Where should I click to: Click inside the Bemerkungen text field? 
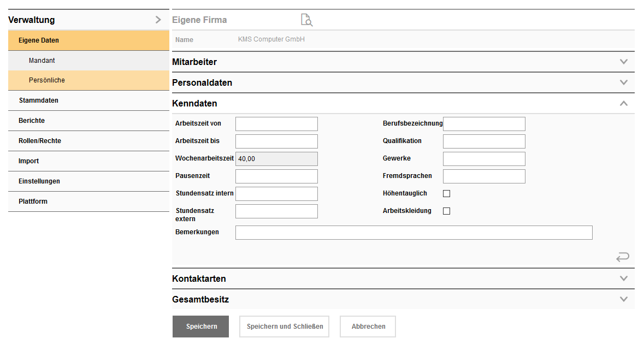pos(413,232)
